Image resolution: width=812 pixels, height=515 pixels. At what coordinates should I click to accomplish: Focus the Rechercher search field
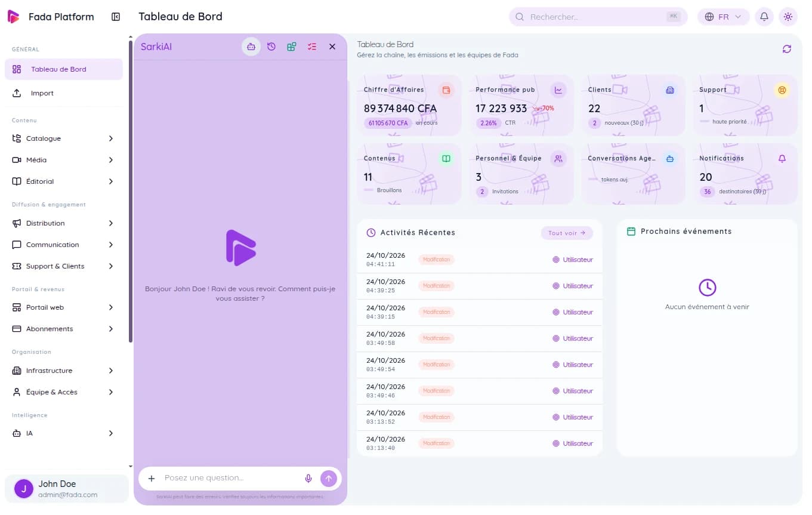(x=598, y=17)
